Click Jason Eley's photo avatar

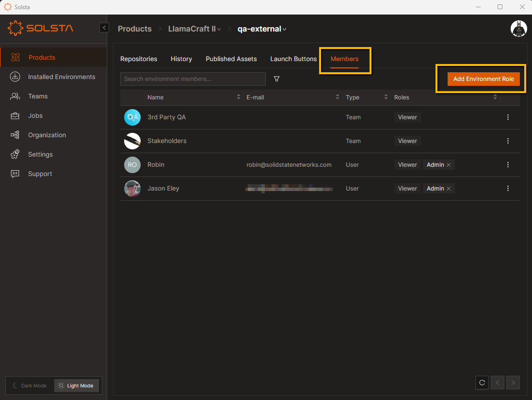click(x=132, y=189)
